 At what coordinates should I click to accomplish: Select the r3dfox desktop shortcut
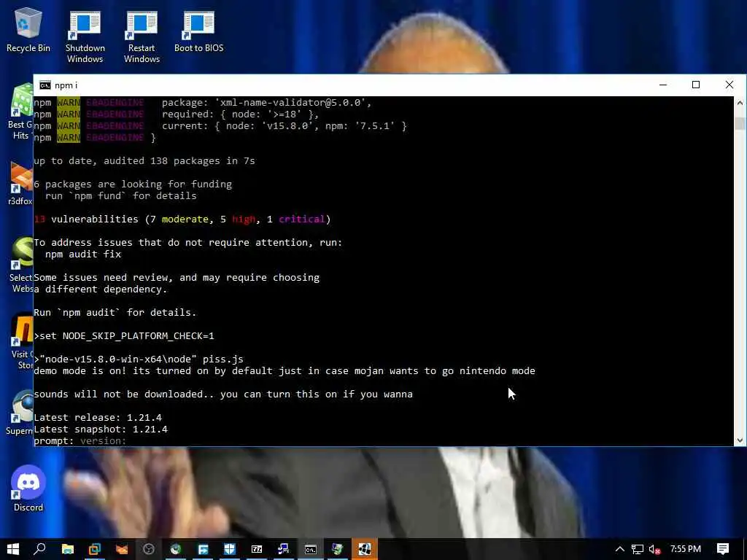click(20, 183)
